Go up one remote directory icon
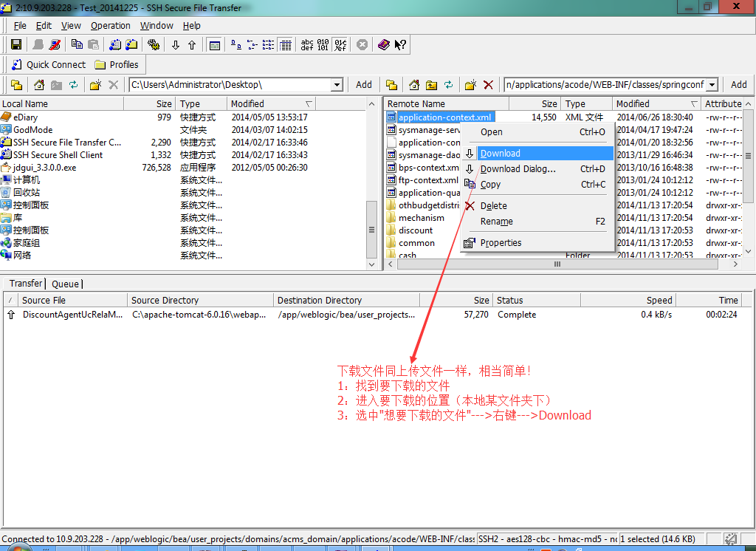Image resolution: width=756 pixels, height=551 pixels. coord(431,85)
